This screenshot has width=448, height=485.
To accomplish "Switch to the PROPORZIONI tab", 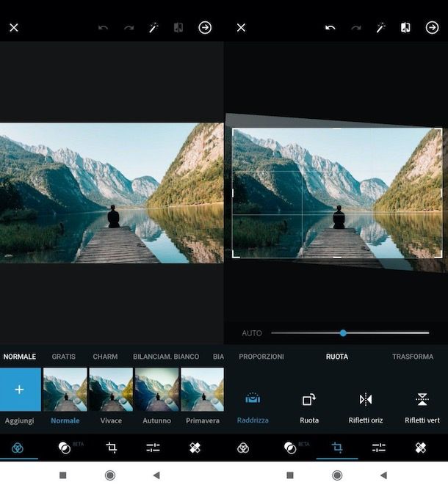I will [x=261, y=357].
